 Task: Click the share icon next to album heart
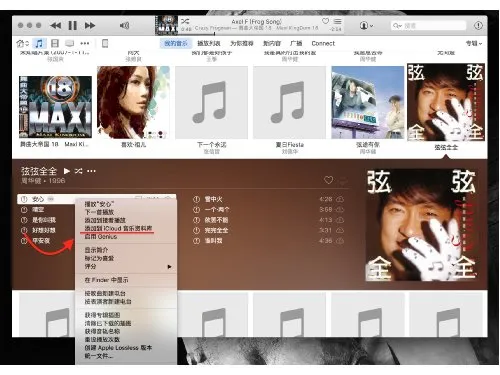[x=343, y=181]
